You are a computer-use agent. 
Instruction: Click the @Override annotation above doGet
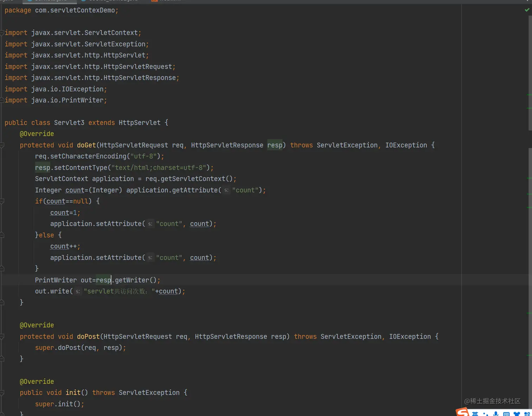click(37, 134)
